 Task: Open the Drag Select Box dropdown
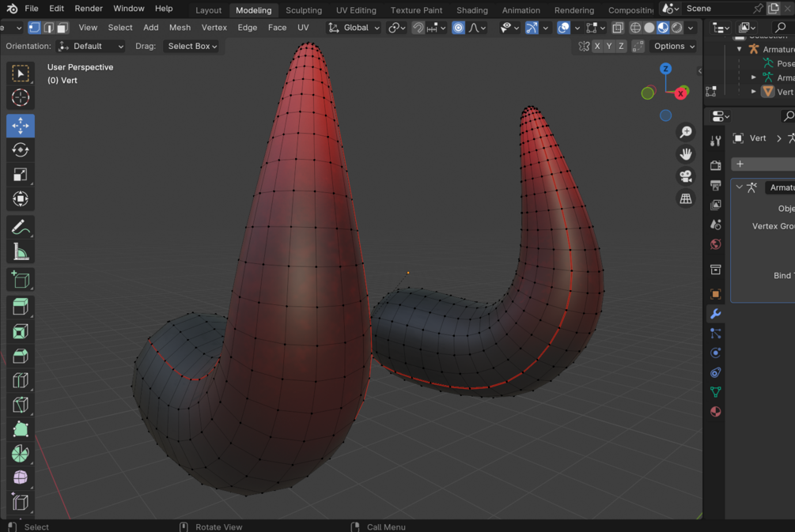(x=191, y=46)
